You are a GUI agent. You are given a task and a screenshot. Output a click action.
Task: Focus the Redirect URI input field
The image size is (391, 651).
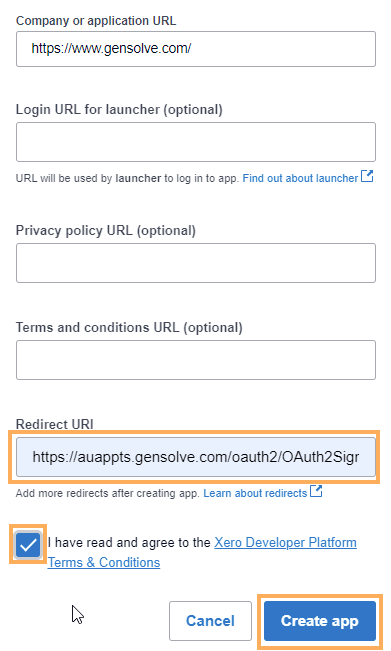click(196, 457)
